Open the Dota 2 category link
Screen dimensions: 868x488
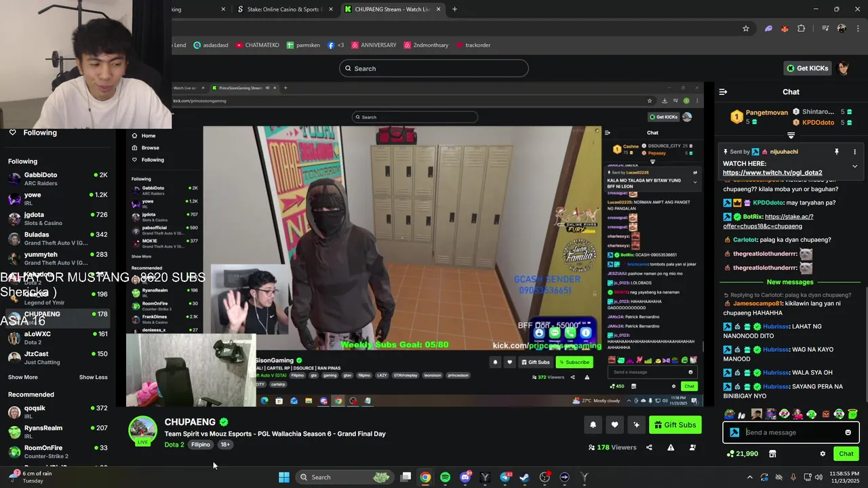(x=174, y=445)
